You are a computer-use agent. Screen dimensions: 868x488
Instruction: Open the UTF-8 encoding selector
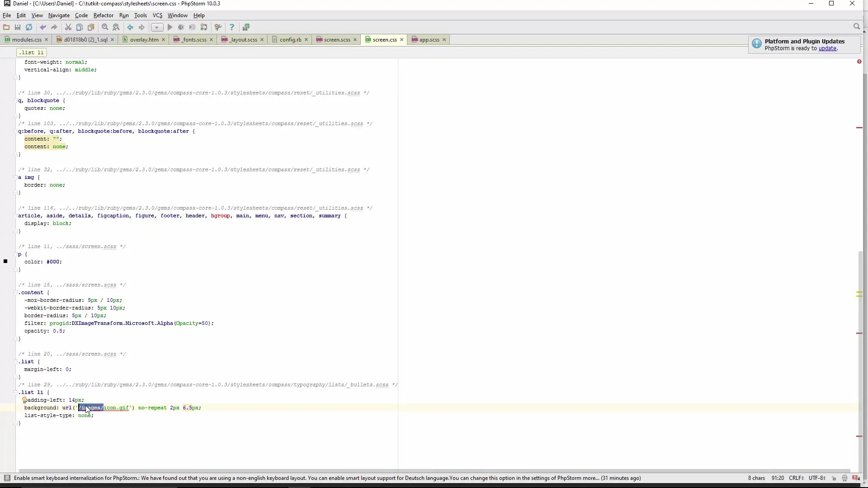(817, 478)
